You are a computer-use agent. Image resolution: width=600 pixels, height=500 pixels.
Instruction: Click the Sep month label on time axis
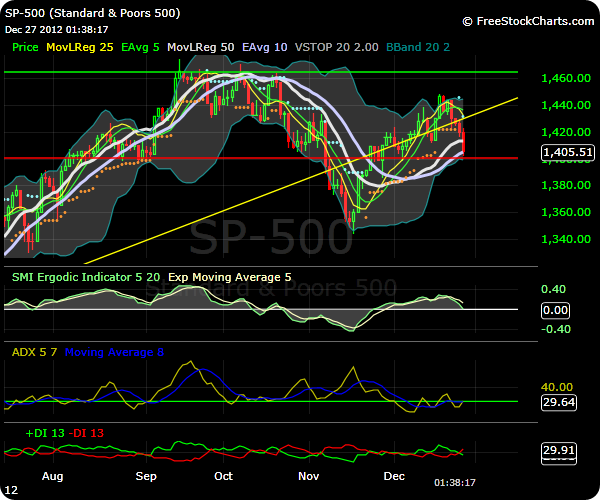pyautogui.click(x=146, y=477)
